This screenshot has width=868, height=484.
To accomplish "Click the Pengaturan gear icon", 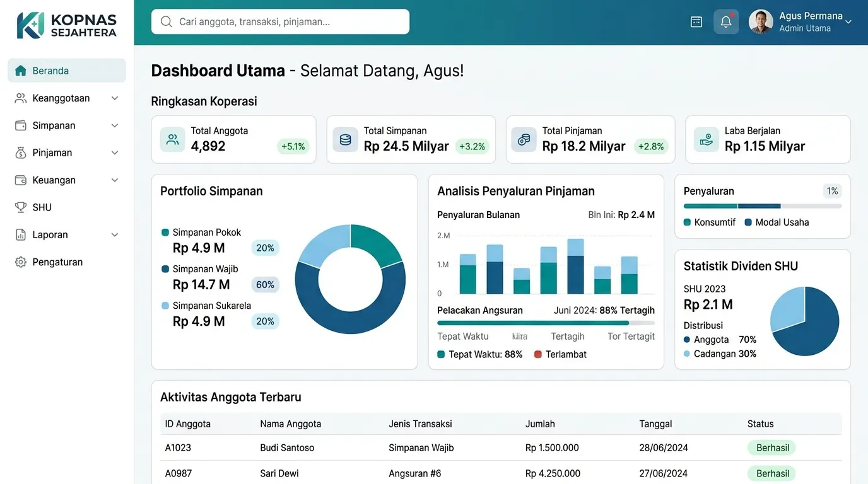I will (21, 262).
